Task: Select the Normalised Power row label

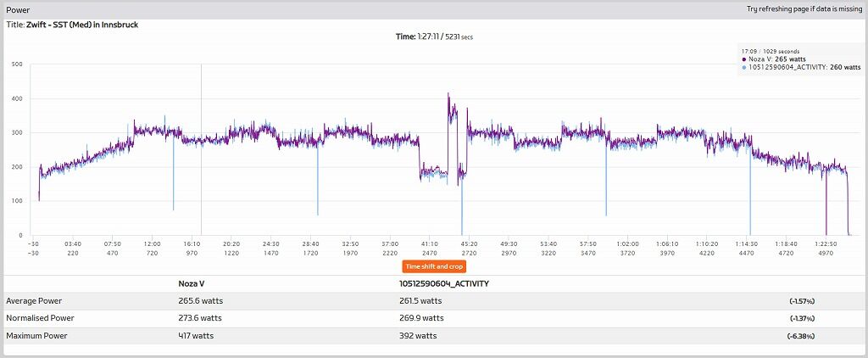Action: [x=40, y=318]
